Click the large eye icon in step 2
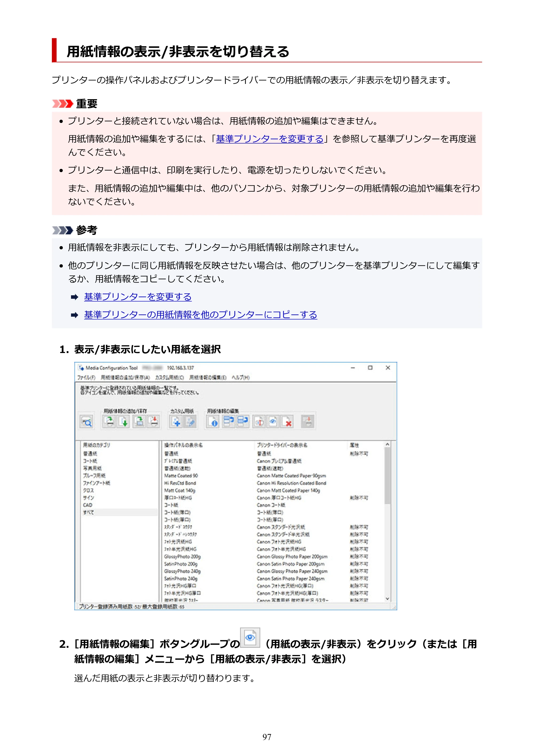This screenshot has height=756, width=534. [x=250, y=638]
